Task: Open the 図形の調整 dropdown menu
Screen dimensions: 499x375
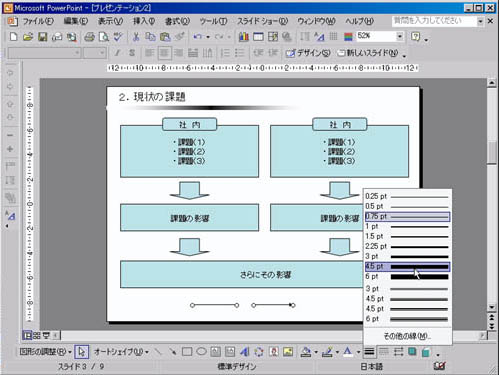Action: tap(45, 352)
